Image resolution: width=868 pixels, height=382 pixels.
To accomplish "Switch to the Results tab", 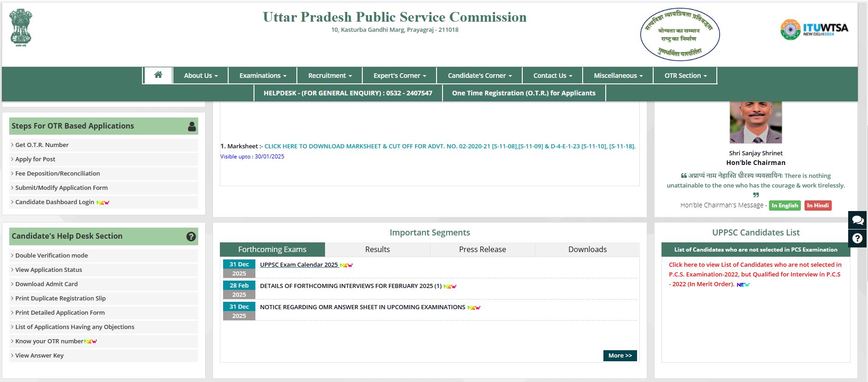I will (378, 249).
